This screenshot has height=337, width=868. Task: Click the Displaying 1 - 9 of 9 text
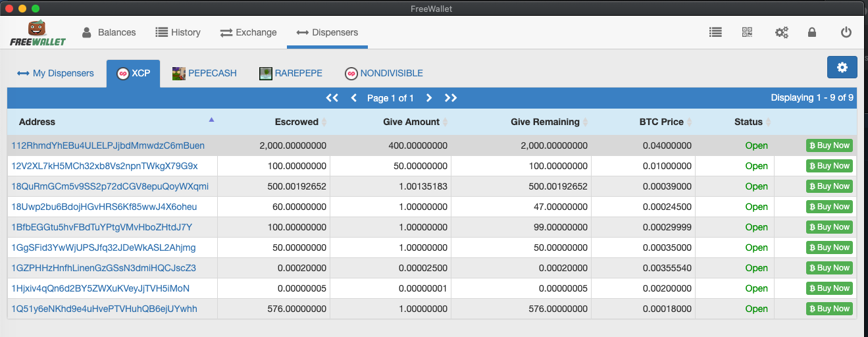point(812,97)
